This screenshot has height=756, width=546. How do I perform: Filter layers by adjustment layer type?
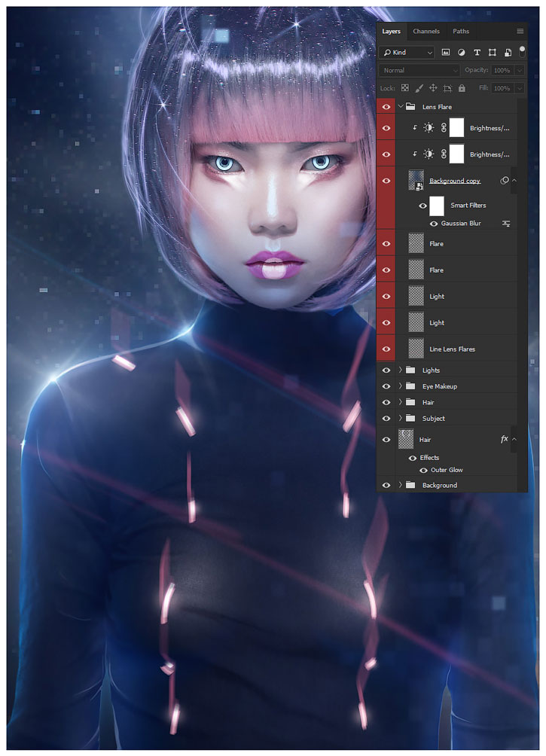461,53
